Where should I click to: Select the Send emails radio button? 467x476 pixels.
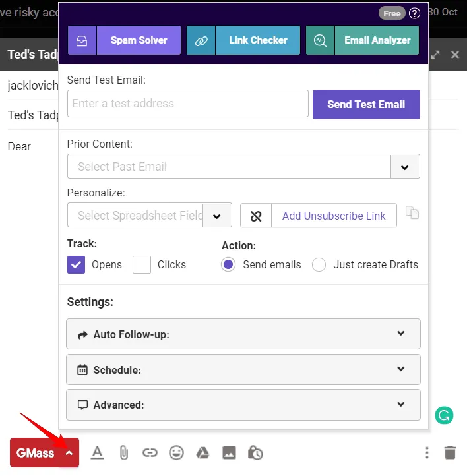click(228, 265)
